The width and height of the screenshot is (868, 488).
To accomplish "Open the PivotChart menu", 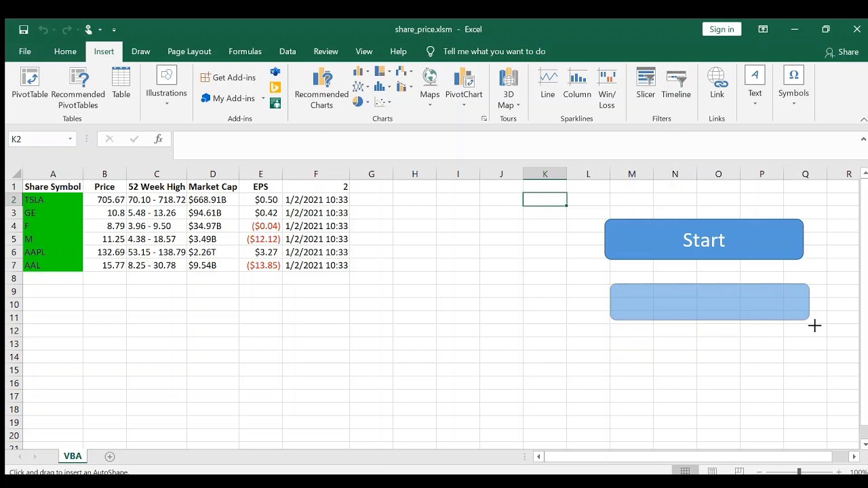I will 464,88.
